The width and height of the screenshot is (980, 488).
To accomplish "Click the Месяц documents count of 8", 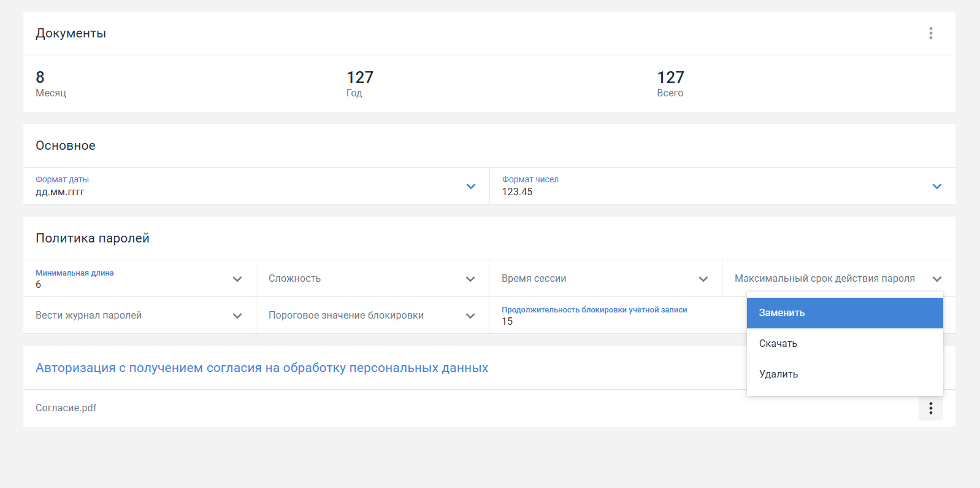I will (40, 77).
